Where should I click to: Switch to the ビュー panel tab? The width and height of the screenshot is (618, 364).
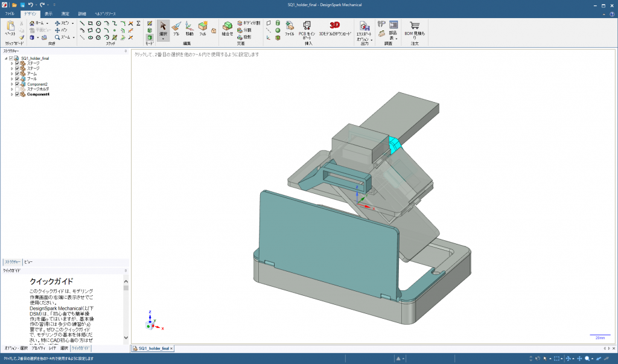click(28, 263)
